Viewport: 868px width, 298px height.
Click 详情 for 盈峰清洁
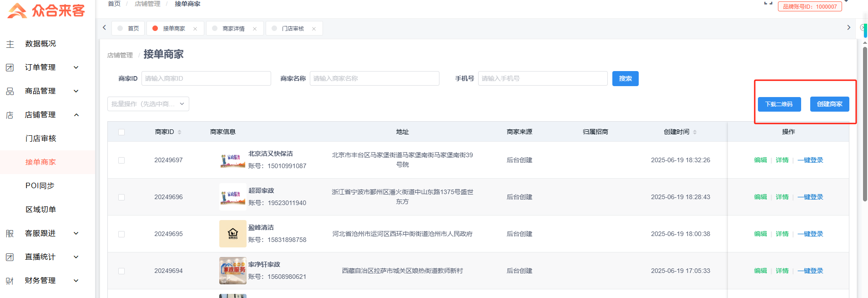782,234
